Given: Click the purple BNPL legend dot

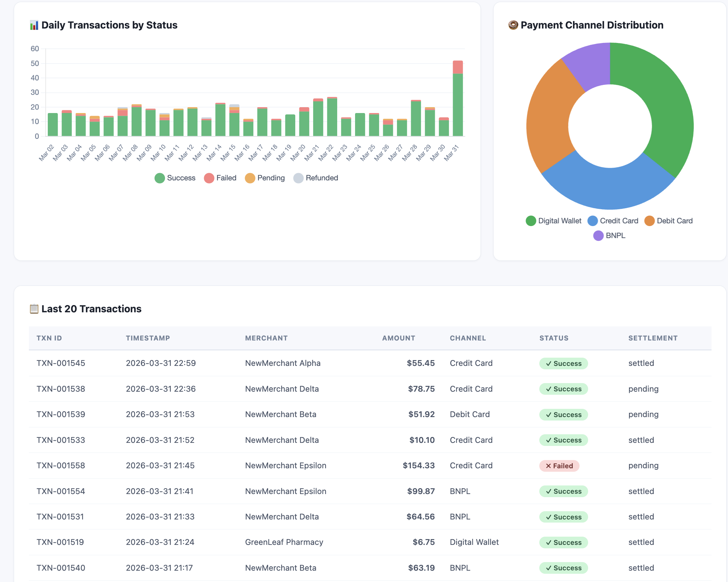Looking at the screenshot, I should pyautogui.click(x=598, y=235).
